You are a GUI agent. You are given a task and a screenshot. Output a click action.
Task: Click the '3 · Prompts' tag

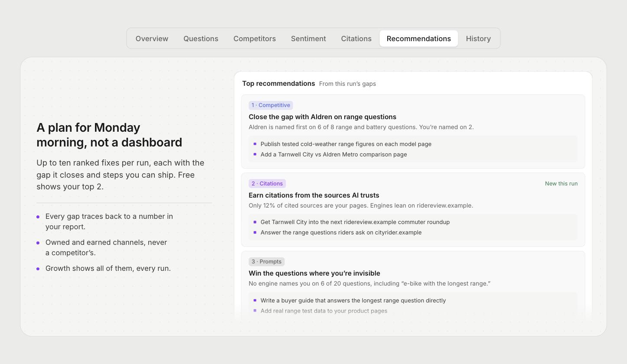[x=266, y=262]
